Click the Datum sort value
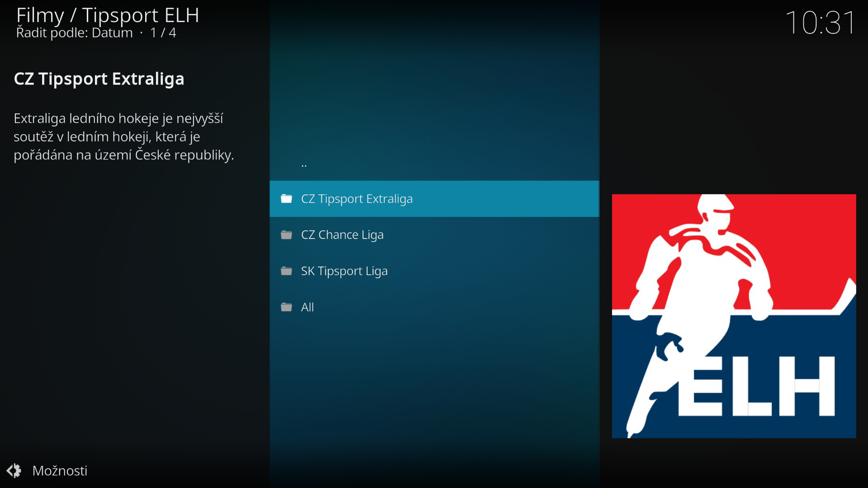This screenshot has width=868, height=488. click(x=112, y=33)
